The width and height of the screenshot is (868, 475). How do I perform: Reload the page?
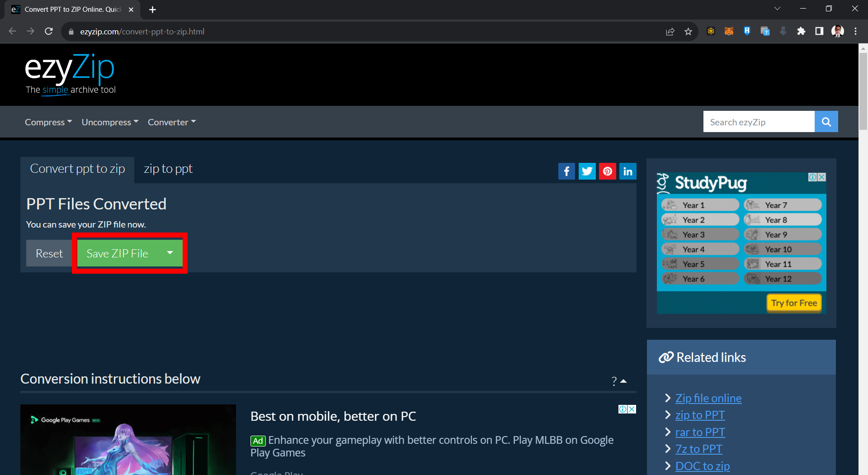[x=49, y=31]
